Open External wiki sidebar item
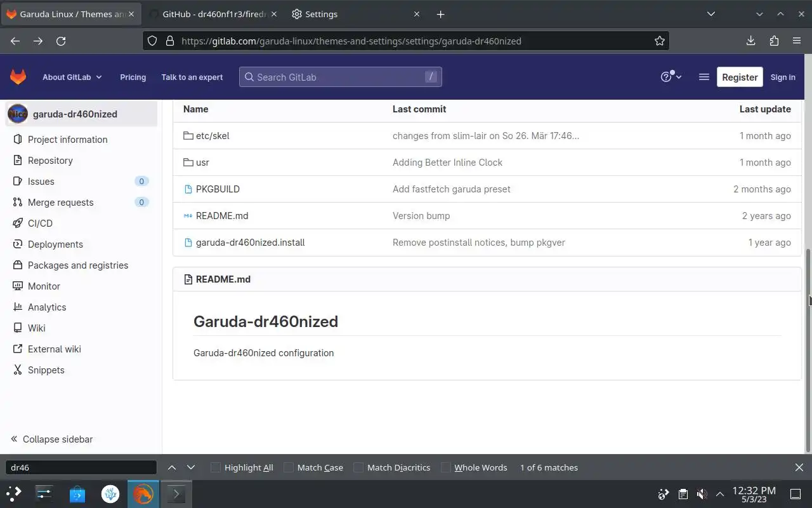The width and height of the screenshot is (812, 508). (81, 349)
